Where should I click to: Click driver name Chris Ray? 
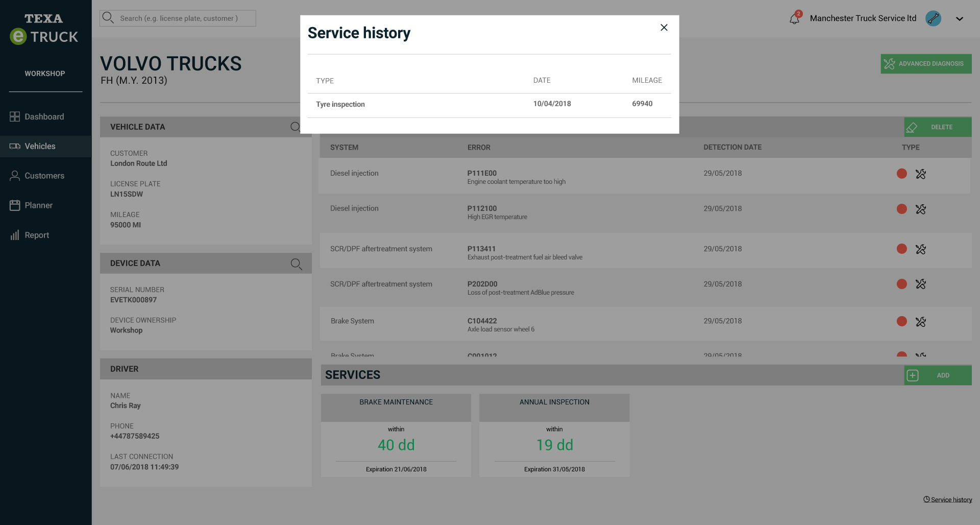click(125, 405)
